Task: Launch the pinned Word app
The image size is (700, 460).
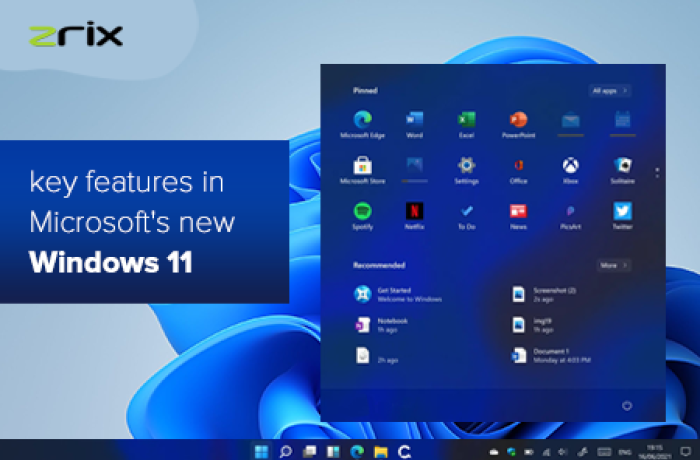Action: pyautogui.click(x=414, y=122)
